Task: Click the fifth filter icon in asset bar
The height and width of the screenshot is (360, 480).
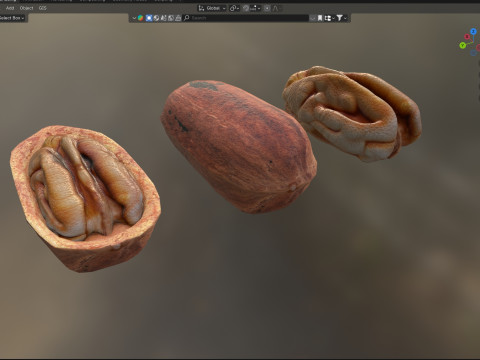Action: (171, 18)
